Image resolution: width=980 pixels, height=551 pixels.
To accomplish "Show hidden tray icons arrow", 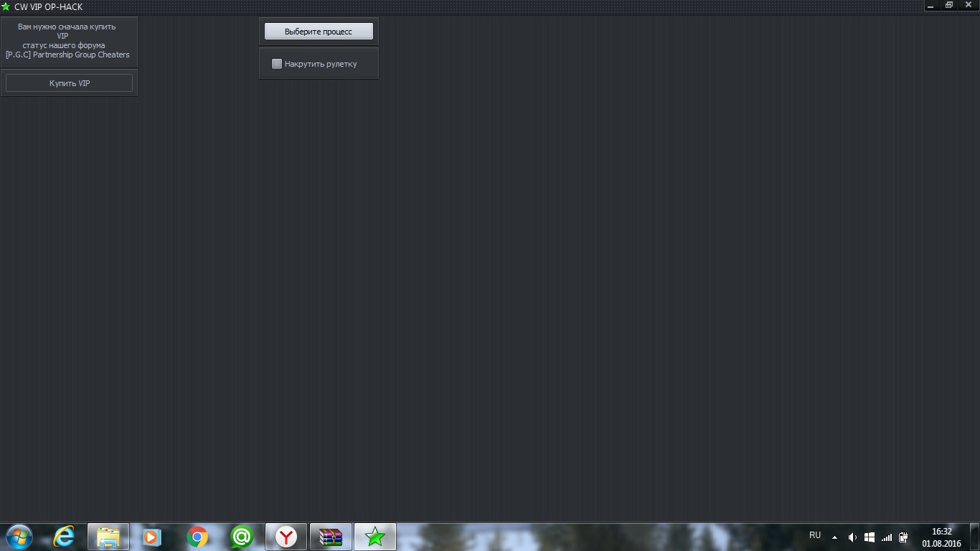I will click(834, 537).
